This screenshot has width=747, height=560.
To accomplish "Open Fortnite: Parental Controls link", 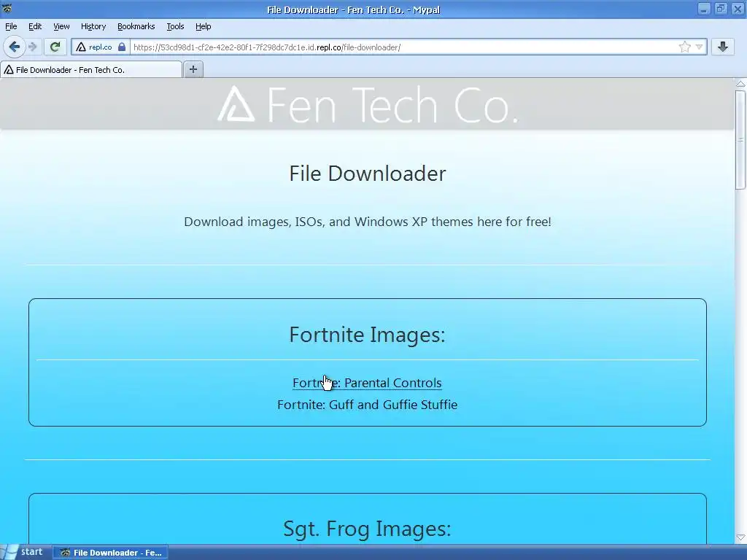I will [368, 383].
